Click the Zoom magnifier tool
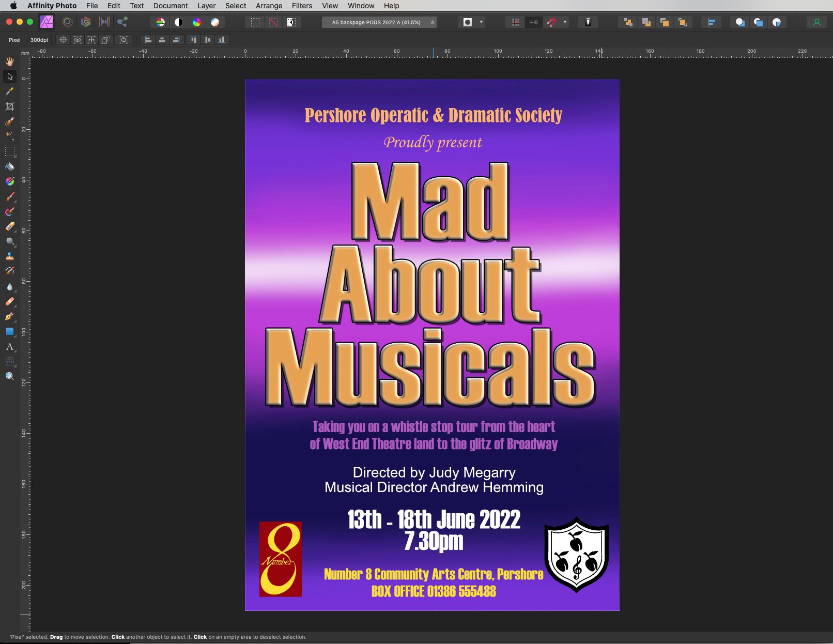Viewport: 833px width, 644px height. (x=10, y=376)
